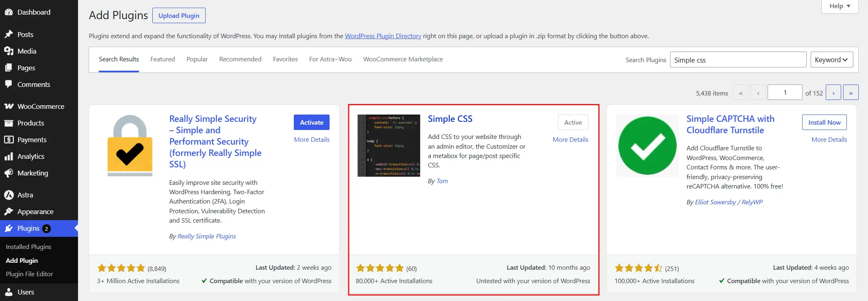Open the Keyword search type dropdown
The width and height of the screenshot is (868, 301).
click(832, 60)
